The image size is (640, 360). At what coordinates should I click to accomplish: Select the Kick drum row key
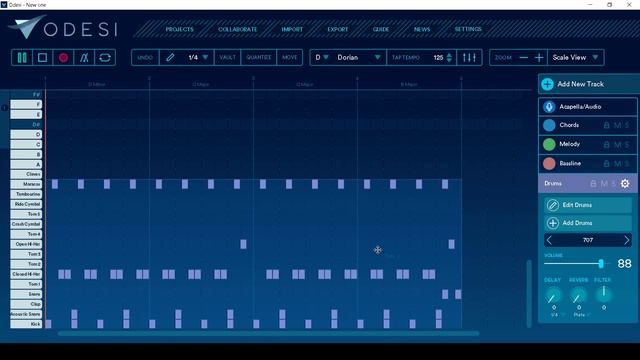26,324
